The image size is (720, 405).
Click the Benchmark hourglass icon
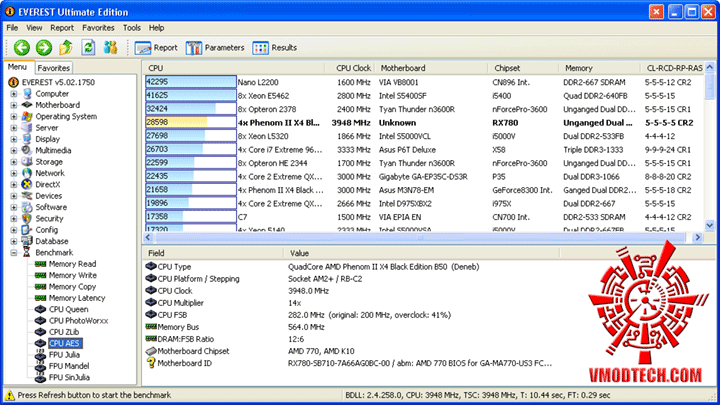[x=27, y=253]
